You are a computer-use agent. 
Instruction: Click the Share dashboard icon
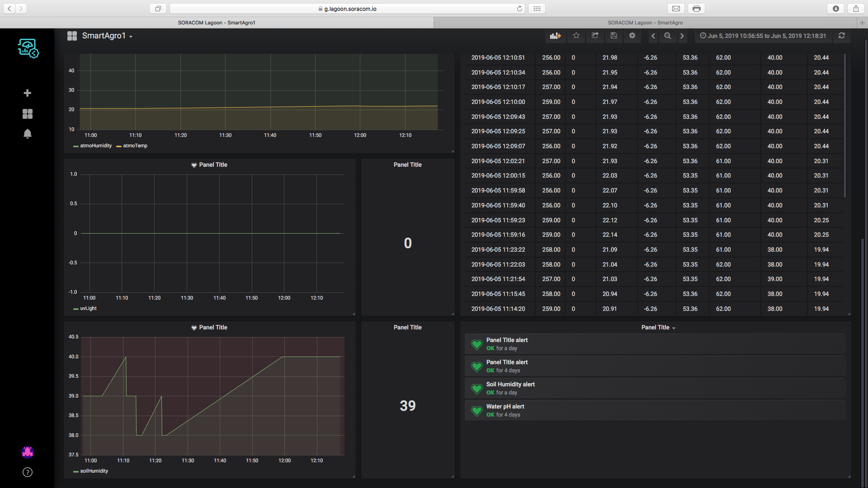tap(595, 36)
